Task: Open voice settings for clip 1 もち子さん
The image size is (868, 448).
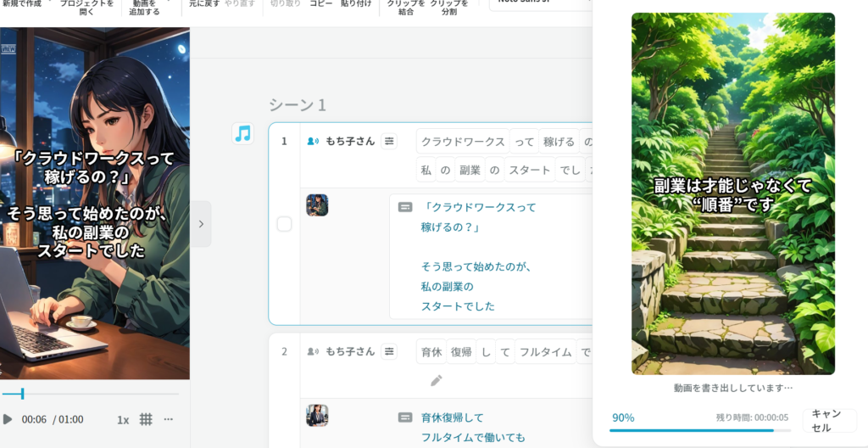Action: point(389,142)
